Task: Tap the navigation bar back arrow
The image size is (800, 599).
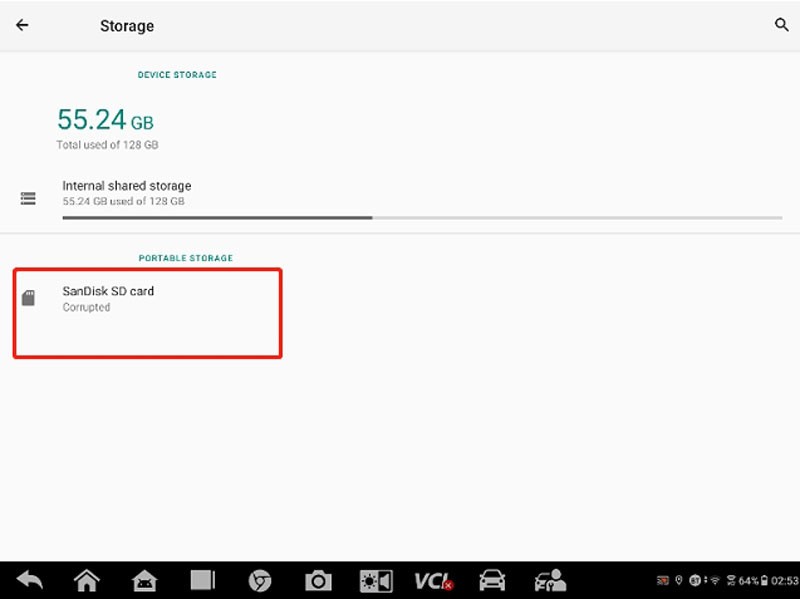Action: [30, 580]
